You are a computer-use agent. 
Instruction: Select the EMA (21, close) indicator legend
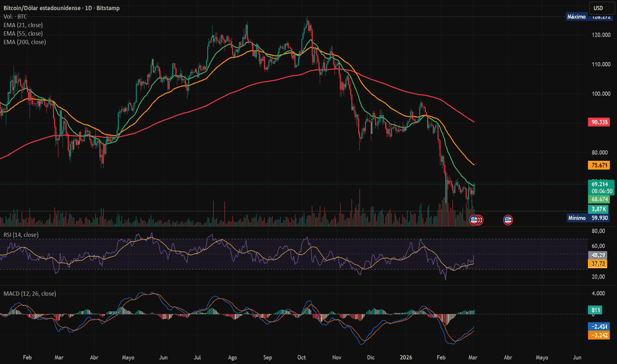tap(23, 24)
